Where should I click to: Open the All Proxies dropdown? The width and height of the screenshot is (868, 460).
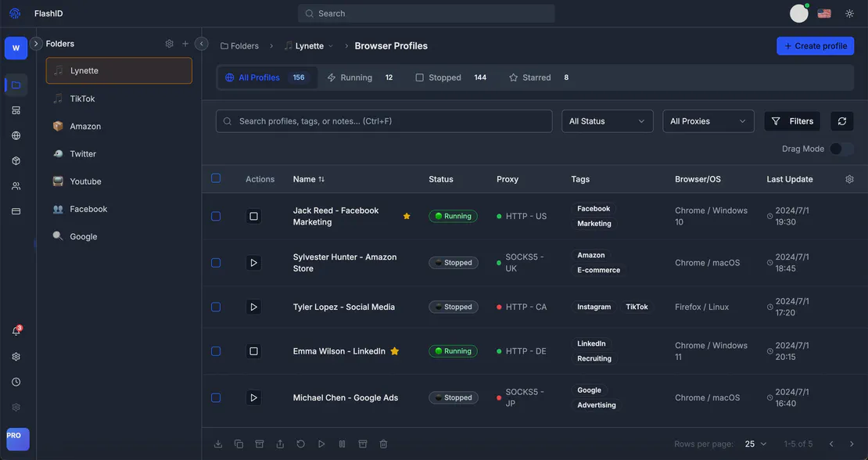(x=708, y=121)
